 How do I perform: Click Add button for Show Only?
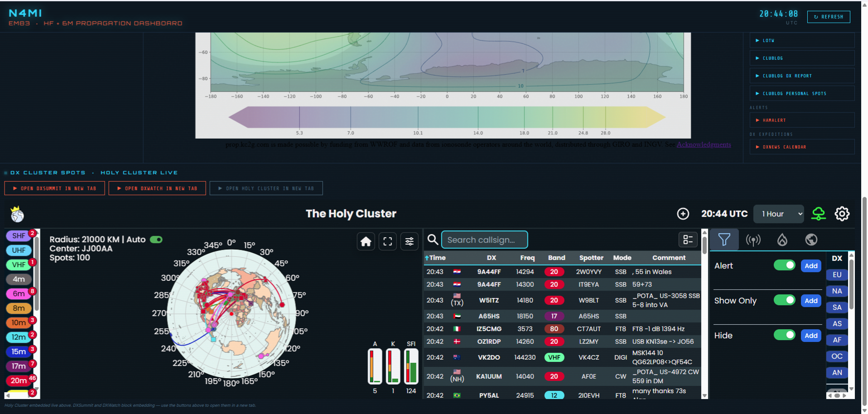[x=811, y=300]
